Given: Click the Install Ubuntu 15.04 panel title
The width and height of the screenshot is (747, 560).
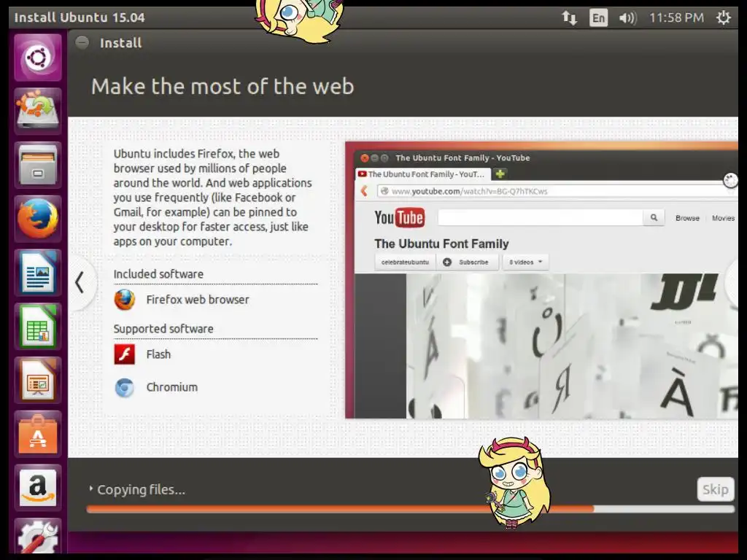Looking at the screenshot, I should pos(80,17).
